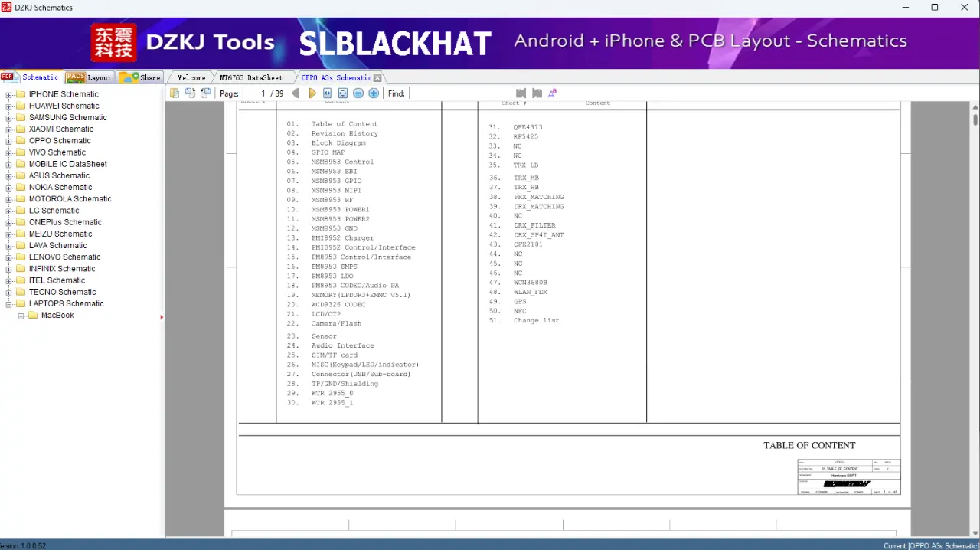Expand OPPO Schematic folder
This screenshot has width=980, height=550.
click(x=9, y=141)
